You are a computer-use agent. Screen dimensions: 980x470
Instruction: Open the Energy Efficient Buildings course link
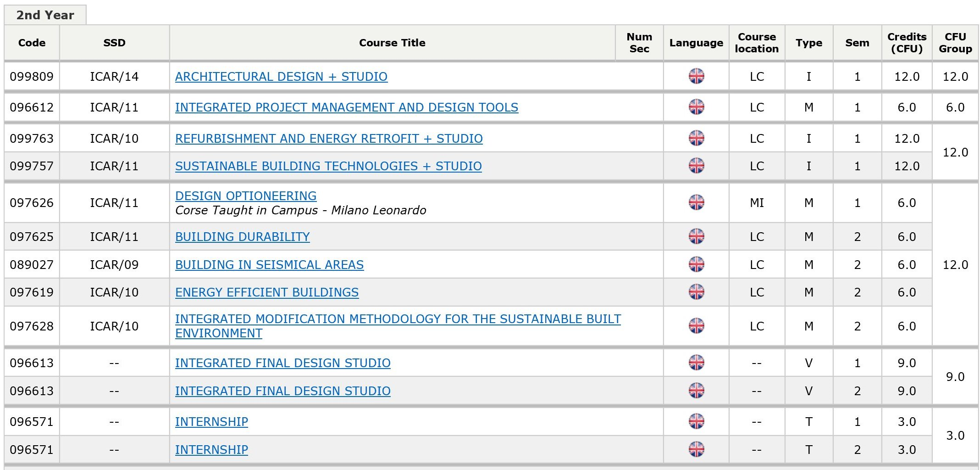pos(266,292)
